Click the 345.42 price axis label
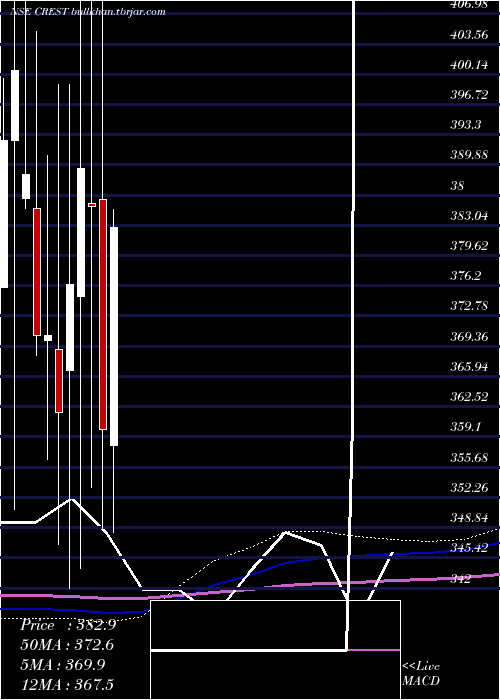The image size is (500, 700). [469, 548]
